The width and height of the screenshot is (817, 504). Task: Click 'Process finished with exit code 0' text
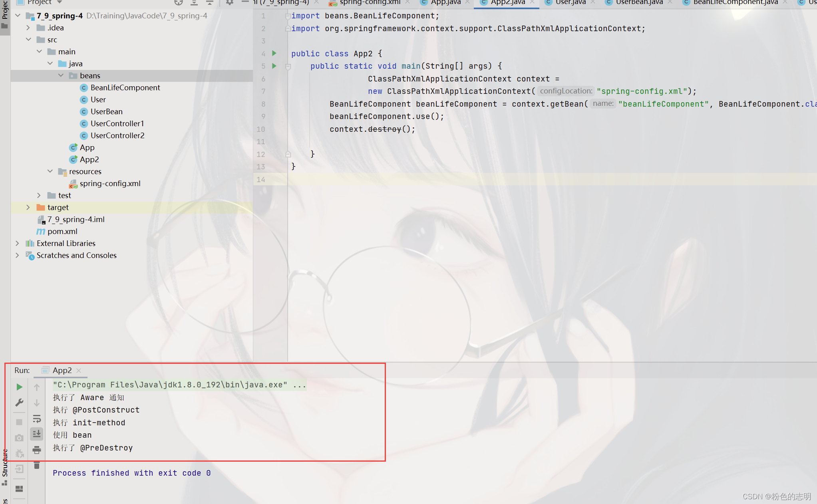(x=131, y=473)
